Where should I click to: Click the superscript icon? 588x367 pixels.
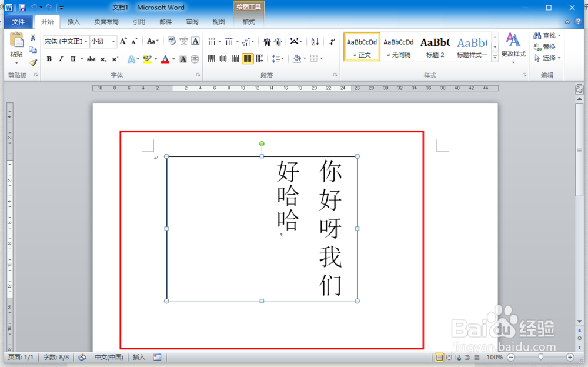[x=115, y=59]
